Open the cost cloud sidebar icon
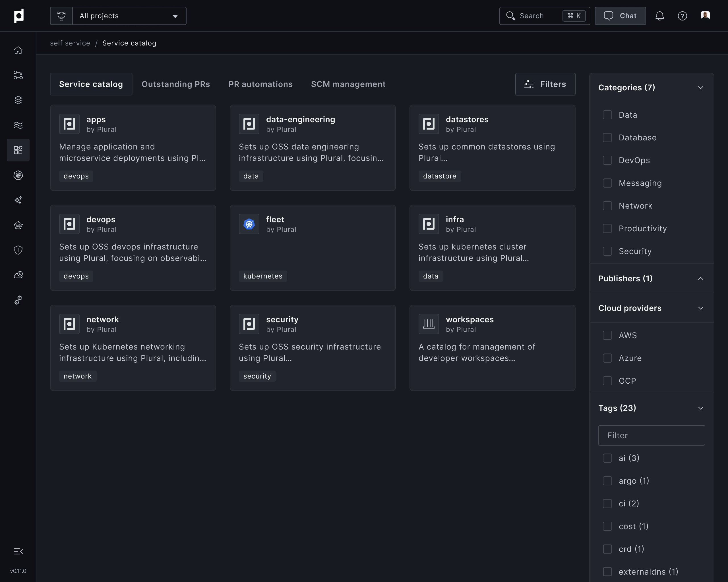 point(18,275)
